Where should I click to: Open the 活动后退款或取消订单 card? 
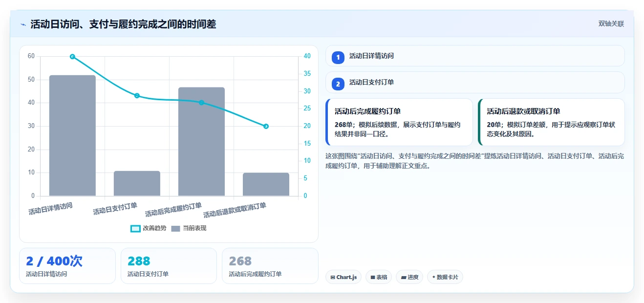pyautogui.click(x=552, y=122)
